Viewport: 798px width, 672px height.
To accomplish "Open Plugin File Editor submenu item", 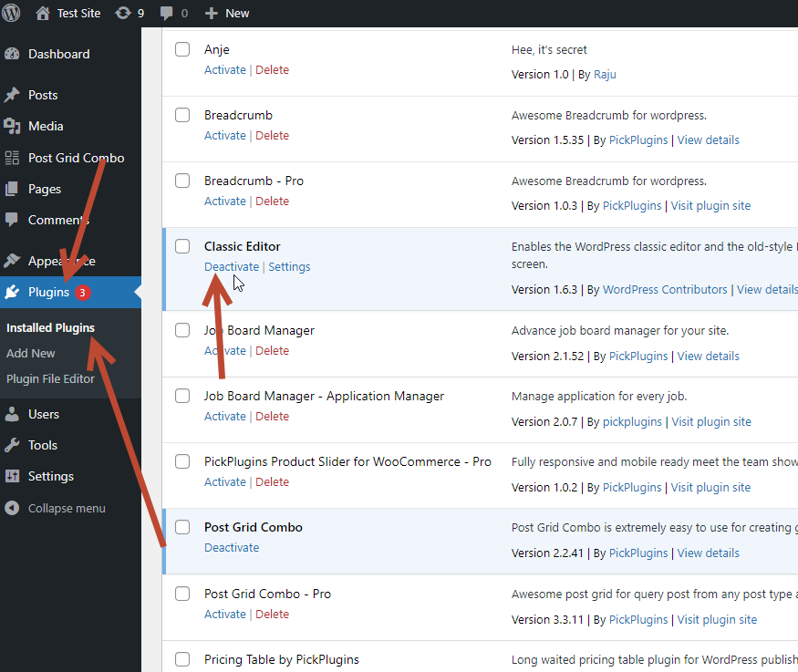I will coord(50,379).
